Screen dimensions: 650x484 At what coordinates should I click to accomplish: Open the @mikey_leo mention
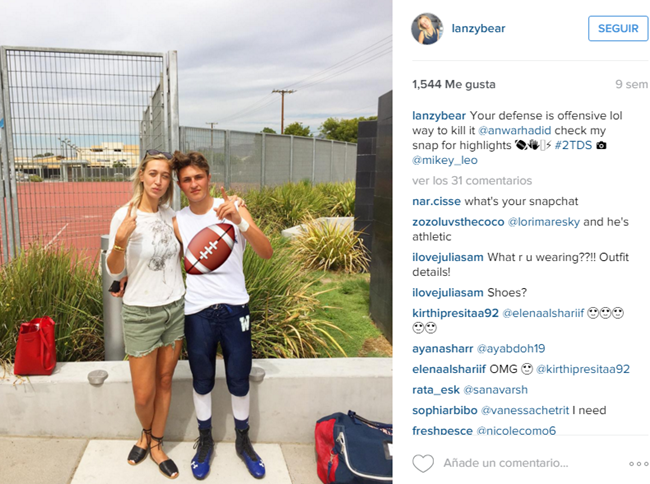(x=445, y=160)
